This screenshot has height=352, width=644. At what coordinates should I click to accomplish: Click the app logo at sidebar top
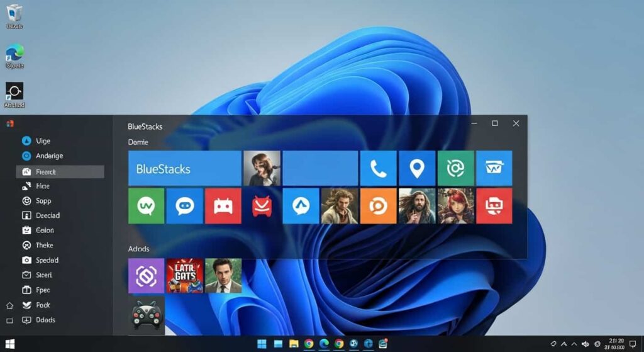click(x=10, y=123)
